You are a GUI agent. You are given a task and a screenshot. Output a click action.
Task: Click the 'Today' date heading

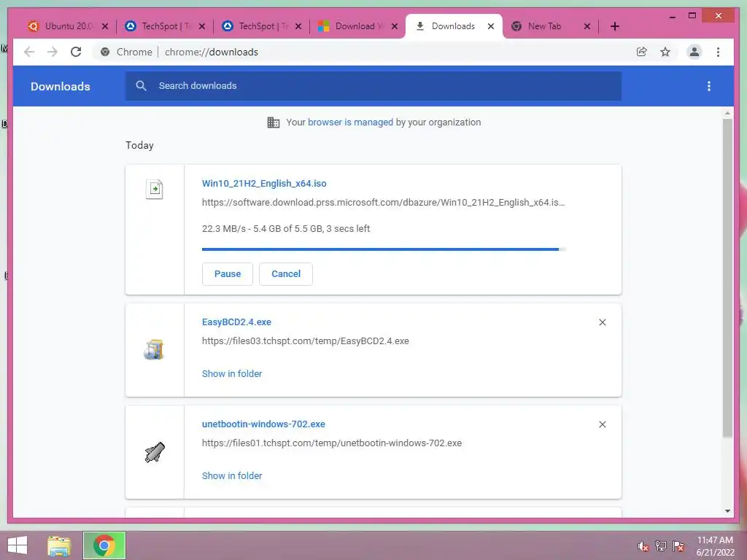[139, 145]
